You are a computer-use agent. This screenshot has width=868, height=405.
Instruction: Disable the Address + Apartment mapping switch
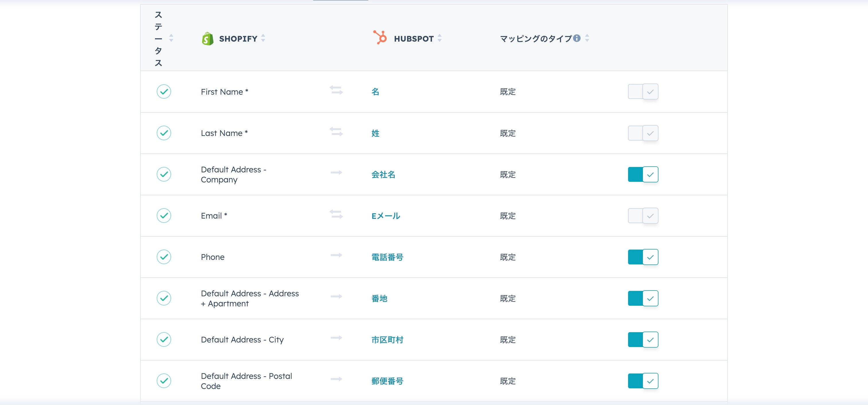(643, 298)
